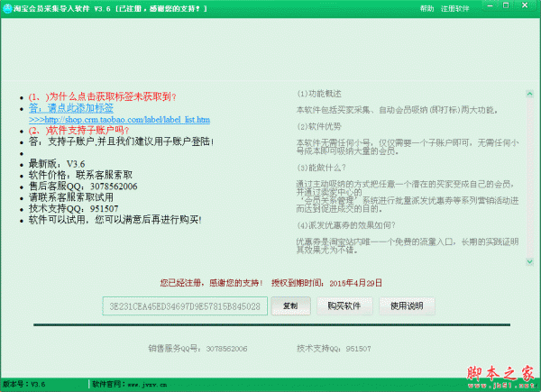541x392 pixels.
Task: Click the 使用说明 button
Action: pos(407,305)
